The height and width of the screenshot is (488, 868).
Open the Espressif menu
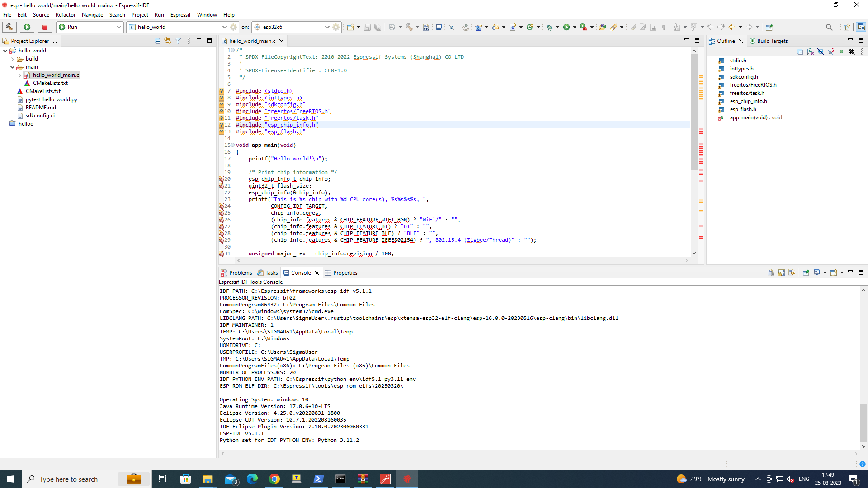[x=180, y=15]
